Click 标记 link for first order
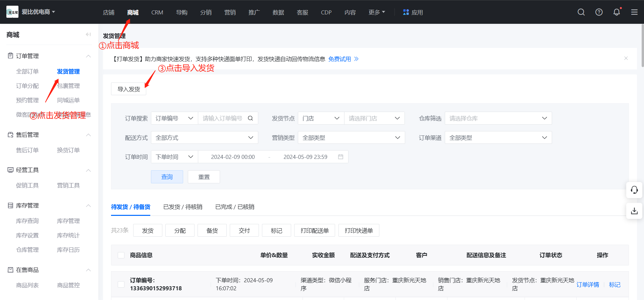The width and height of the screenshot is (644, 300). (x=614, y=285)
